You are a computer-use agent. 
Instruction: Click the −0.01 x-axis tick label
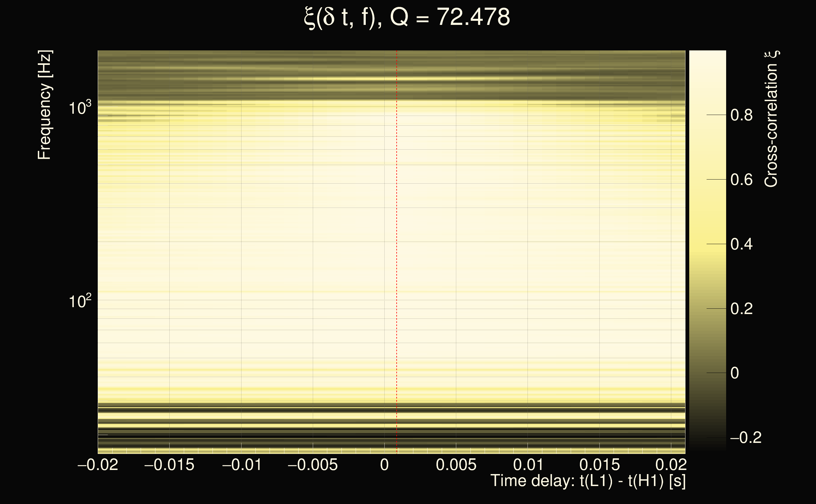pyautogui.click(x=242, y=465)
